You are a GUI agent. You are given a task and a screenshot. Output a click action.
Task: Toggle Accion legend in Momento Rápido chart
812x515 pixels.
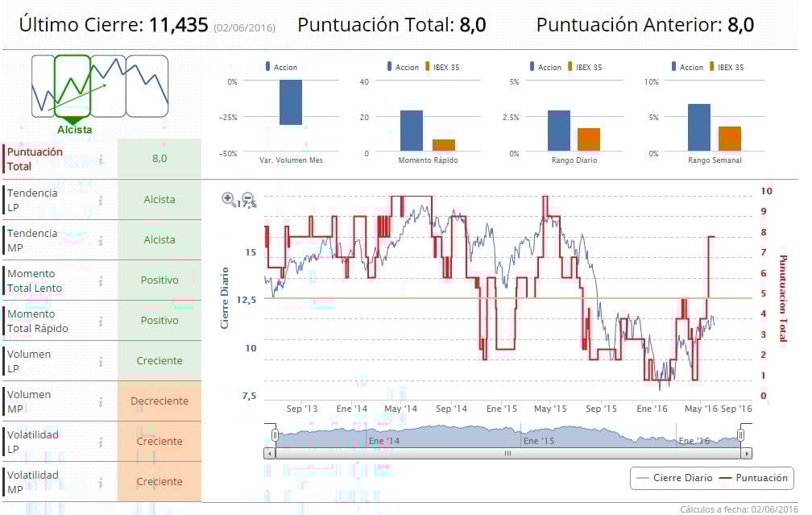[403, 67]
